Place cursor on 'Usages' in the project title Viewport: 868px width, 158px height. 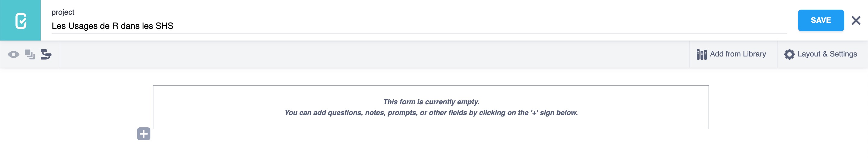point(83,26)
